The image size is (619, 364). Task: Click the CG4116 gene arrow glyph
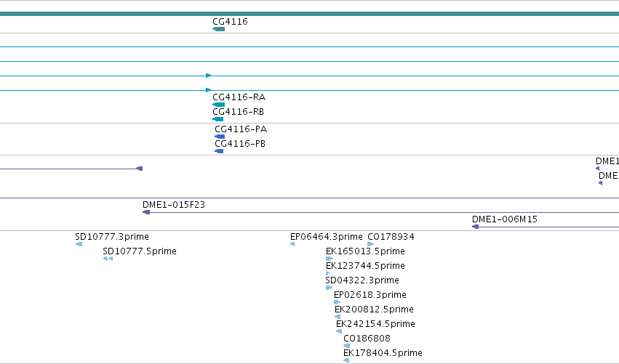coord(218,29)
